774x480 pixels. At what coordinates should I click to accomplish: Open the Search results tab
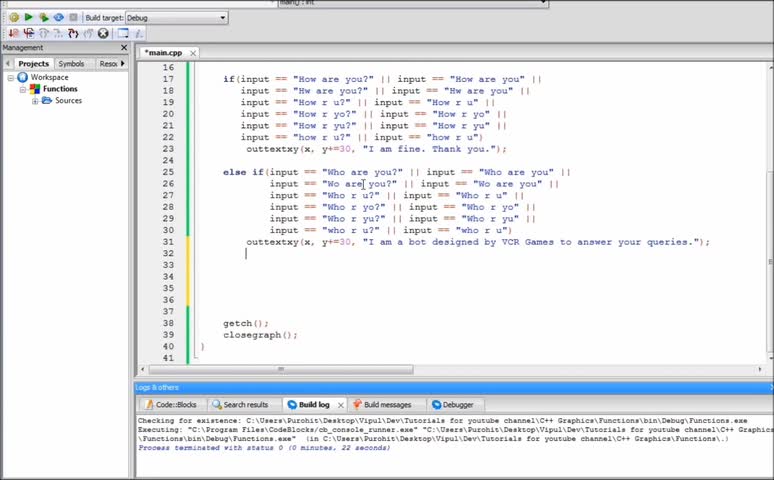point(240,405)
